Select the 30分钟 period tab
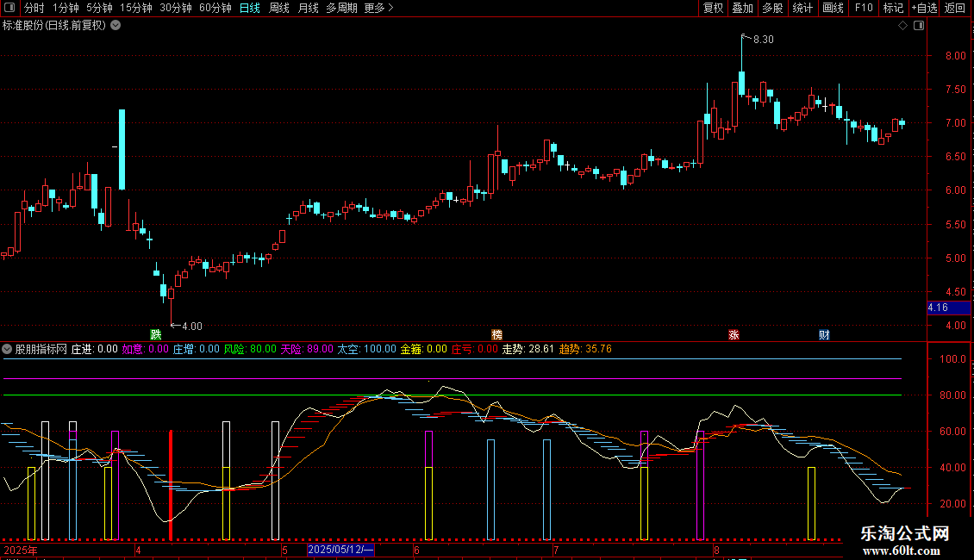Screen dimensions: 974x560 [x=176, y=8]
